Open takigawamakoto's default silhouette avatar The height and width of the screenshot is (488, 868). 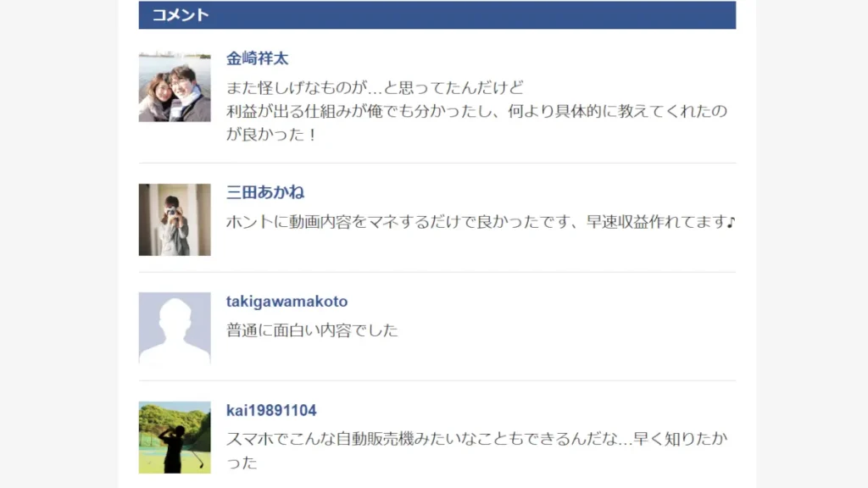pyautogui.click(x=175, y=328)
